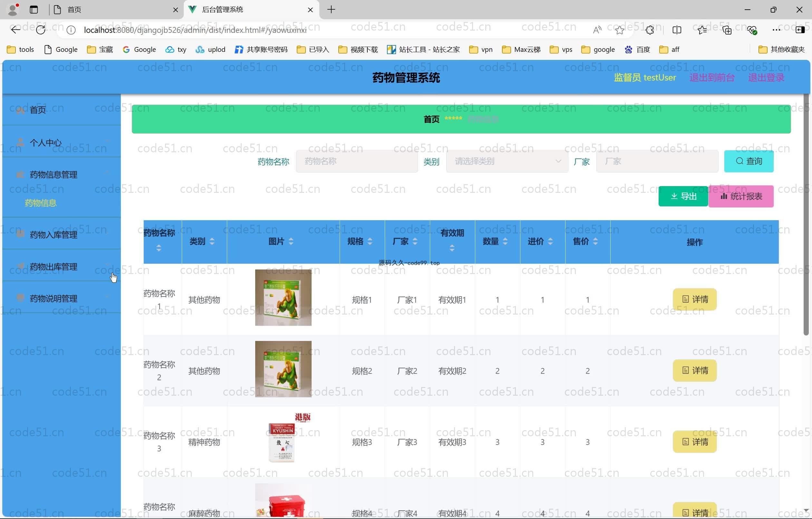Open the uplod bookmark
Screen dimensions: 812x519
[210, 50]
